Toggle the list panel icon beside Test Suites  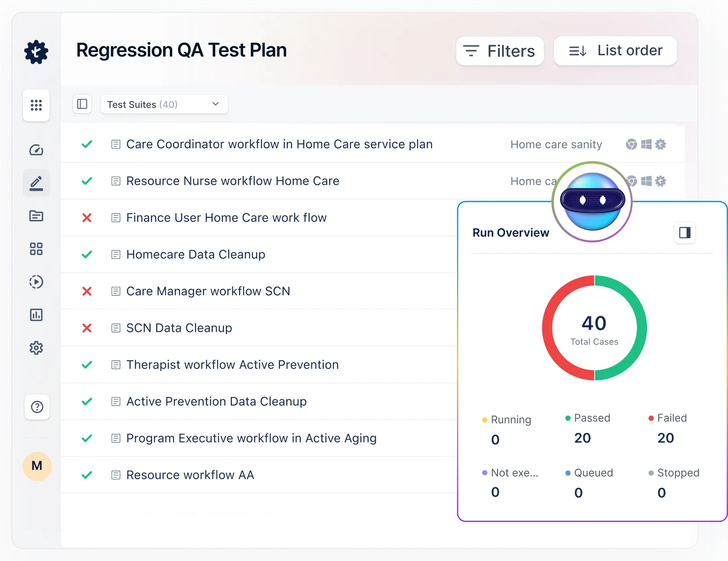click(82, 104)
